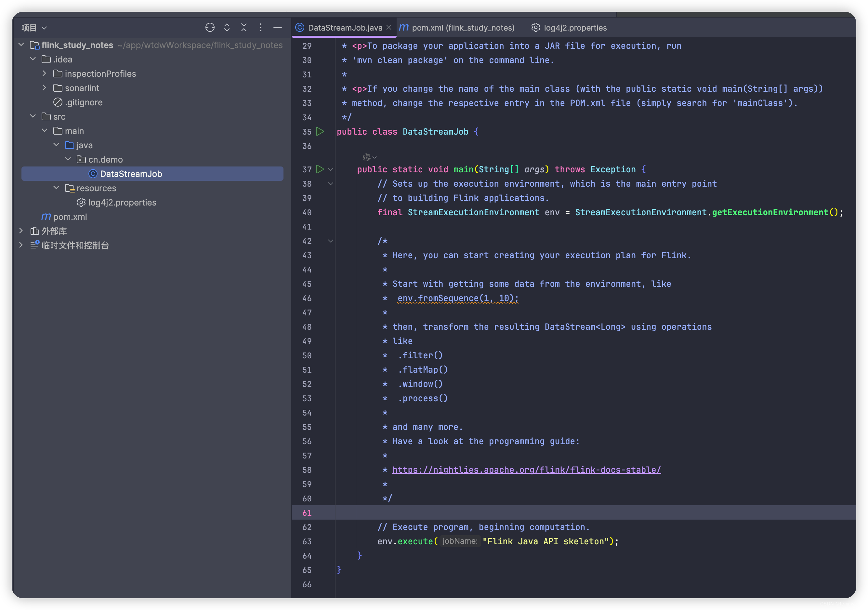868x610 pixels.
Task: Click the expand all icon in project panel
Action: (x=227, y=28)
